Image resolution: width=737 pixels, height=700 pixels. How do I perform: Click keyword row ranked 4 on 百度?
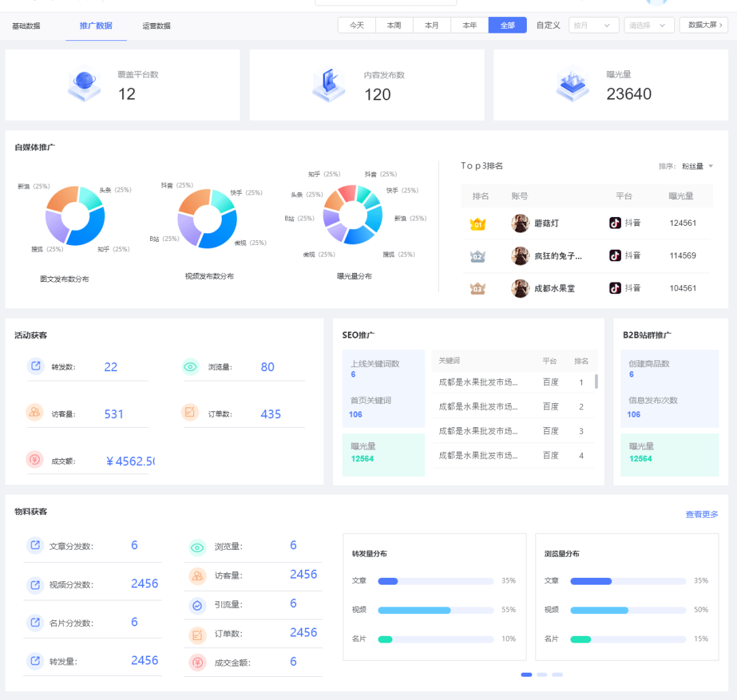click(x=512, y=456)
